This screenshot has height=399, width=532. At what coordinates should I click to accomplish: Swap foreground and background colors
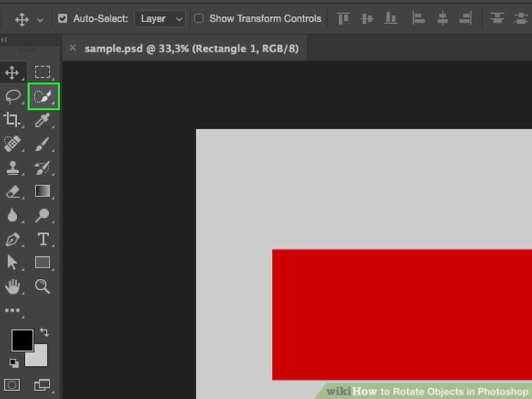tap(44, 332)
